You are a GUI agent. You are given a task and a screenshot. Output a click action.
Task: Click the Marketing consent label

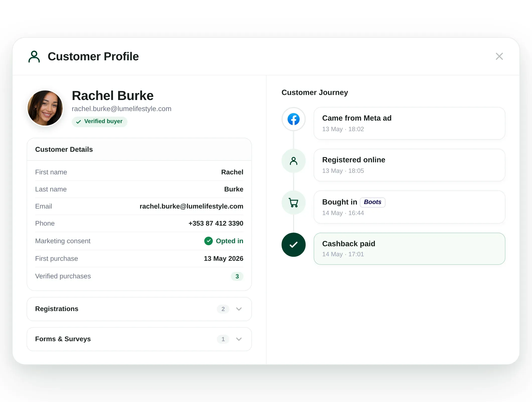pyautogui.click(x=63, y=241)
